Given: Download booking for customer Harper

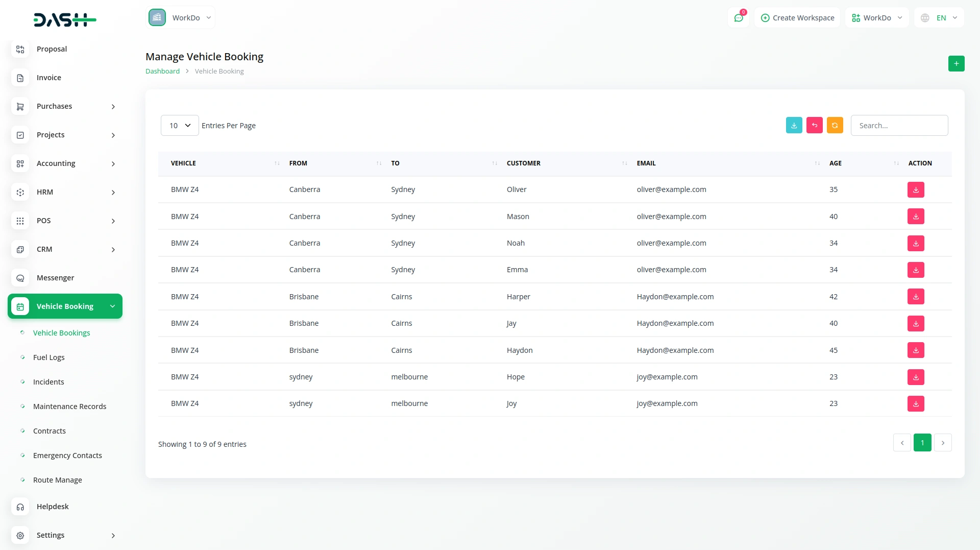Looking at the screenshot, I should (x=916, y=297).
